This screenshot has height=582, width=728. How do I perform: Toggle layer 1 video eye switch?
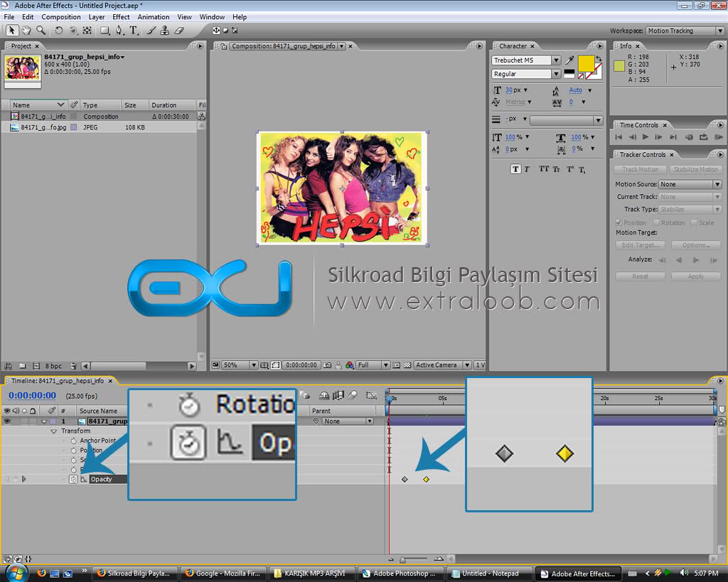click(7, 421)
